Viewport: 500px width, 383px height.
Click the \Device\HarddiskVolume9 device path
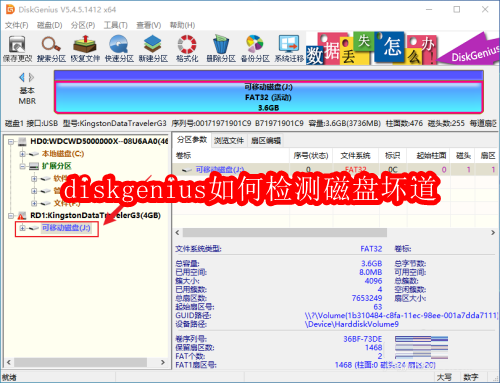coord(352,324)
